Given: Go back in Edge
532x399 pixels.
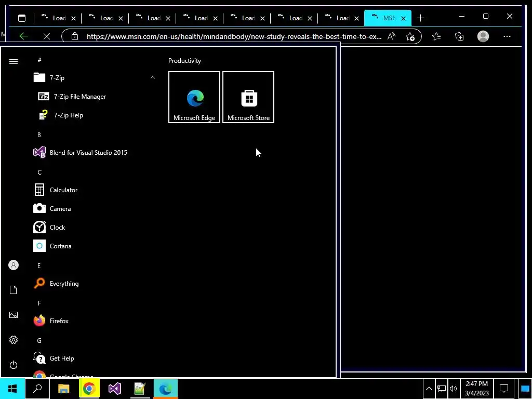Looking at the screenshot, I should (x=24, y=36).
